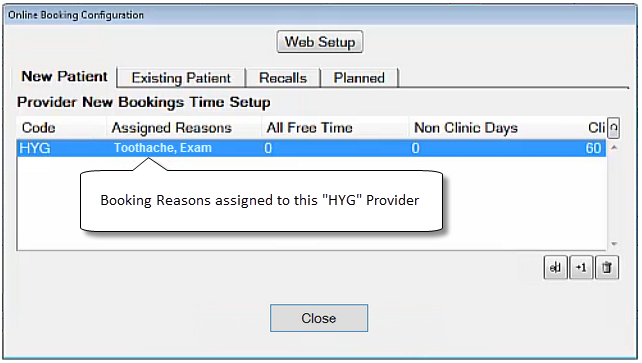Click the scrollbar down arrow in list
Image resolution: width=642 pixels, height=363 pixels.
(614, 244)
